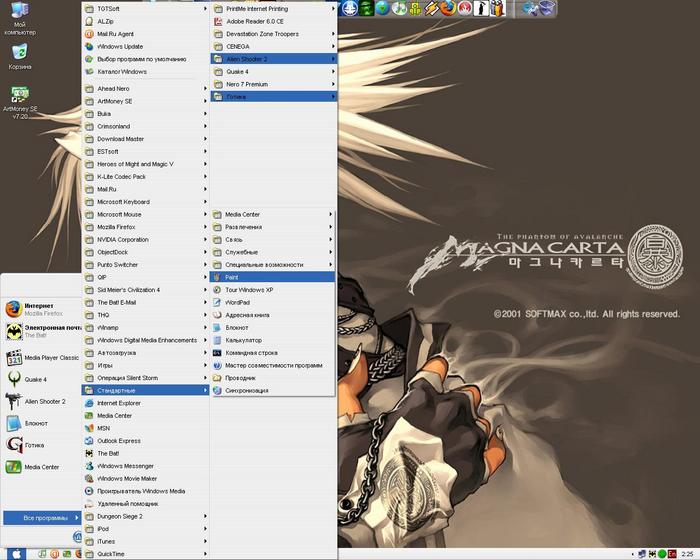Launch Firefox from the top dock

tap(448, 8)
